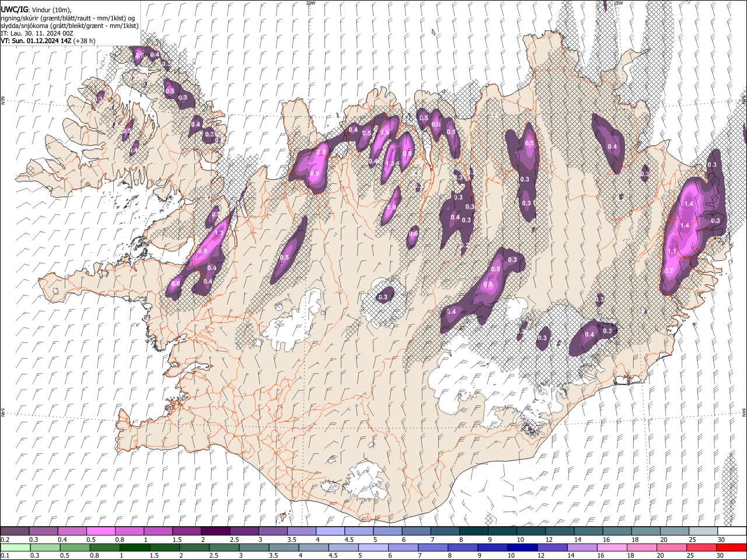Click the '64N' latitude label on the right edge

coord(744,412)
